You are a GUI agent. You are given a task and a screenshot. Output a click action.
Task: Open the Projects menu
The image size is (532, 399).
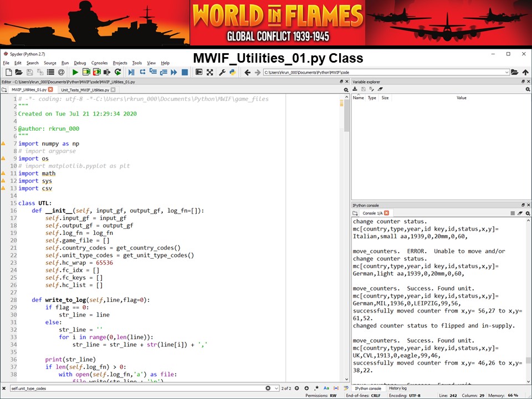click(x=120, y=63)
